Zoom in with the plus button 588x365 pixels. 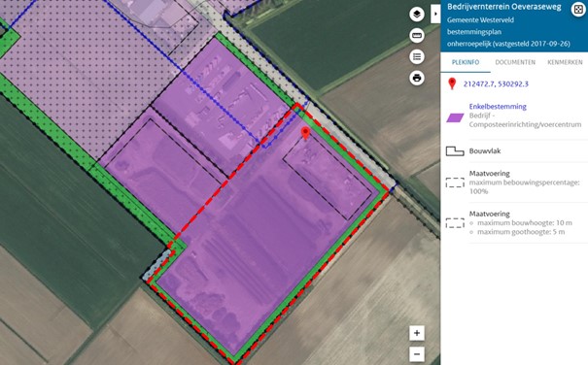(x=417, y=333)
